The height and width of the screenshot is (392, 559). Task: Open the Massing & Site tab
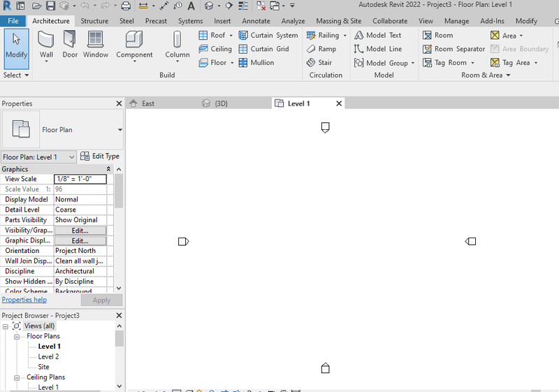tap(339, 21)
